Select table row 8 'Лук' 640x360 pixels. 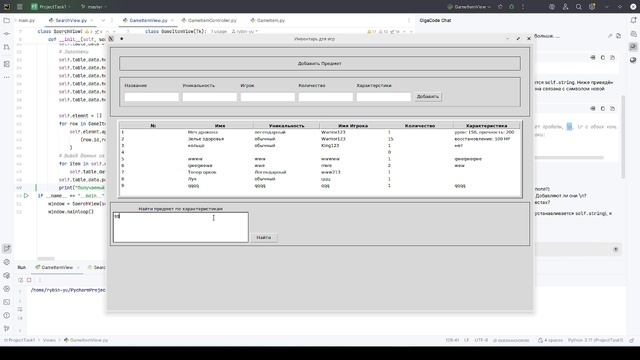point(320,179)
